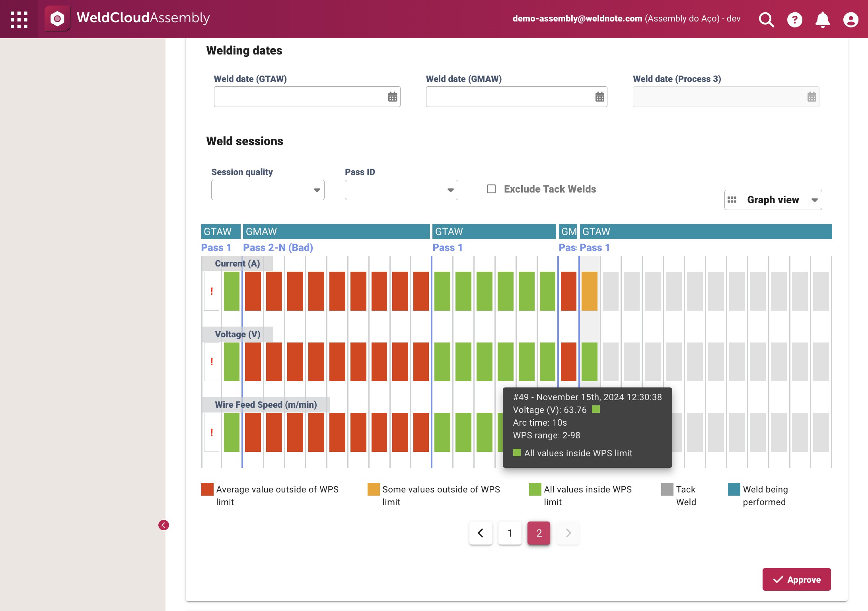Open the Graph view dropdown arrow
This screenshot has width=868, height=611.
click(814, 200)
